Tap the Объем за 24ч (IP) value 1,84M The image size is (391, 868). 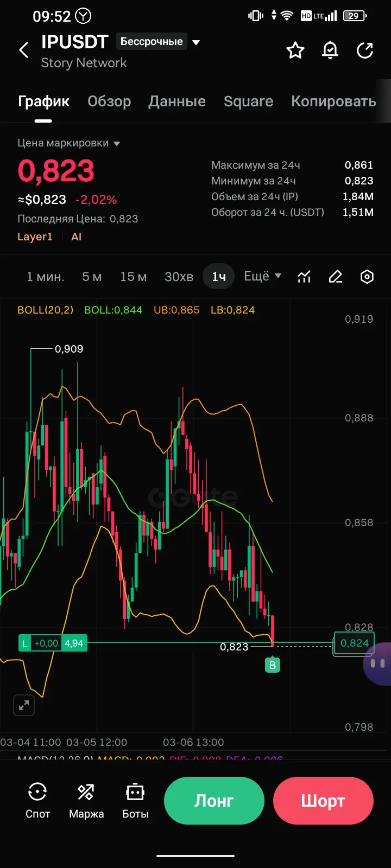pyautogui.click(x=358, y=196)
